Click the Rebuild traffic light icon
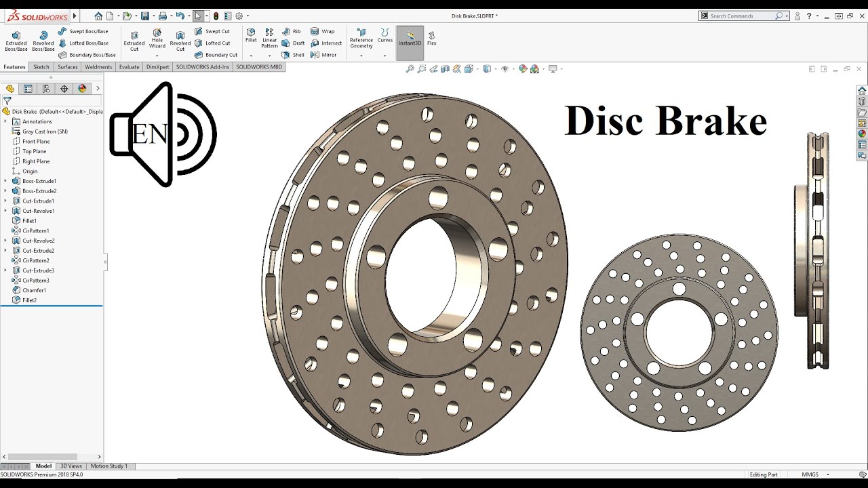 pos(216,16)
